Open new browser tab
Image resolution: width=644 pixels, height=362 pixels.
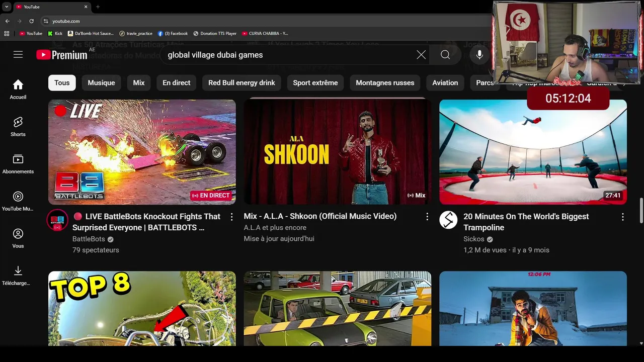[98, 7]
